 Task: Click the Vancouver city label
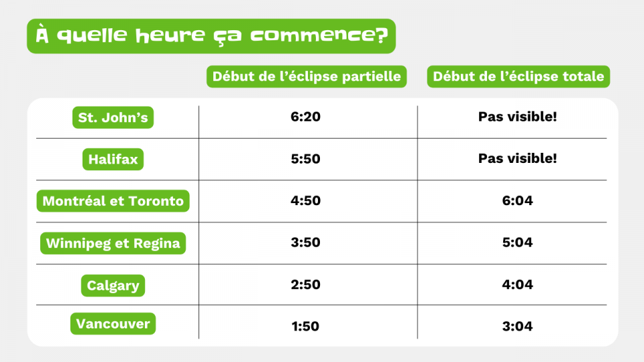113,324
